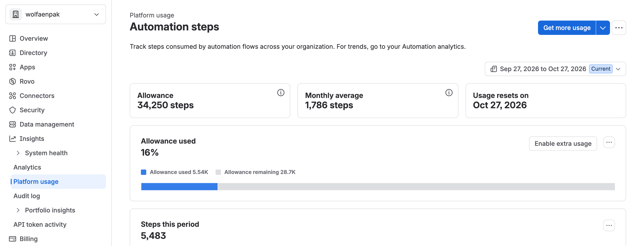Click Platform usage breadcrumb

click(x=152, y=15)
